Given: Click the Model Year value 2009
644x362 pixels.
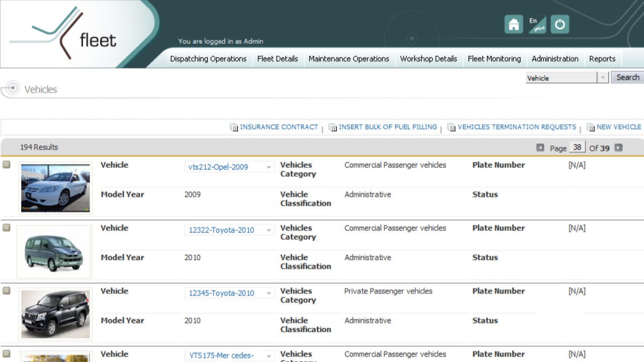Looking at the screenshot, I should point(192,195).
